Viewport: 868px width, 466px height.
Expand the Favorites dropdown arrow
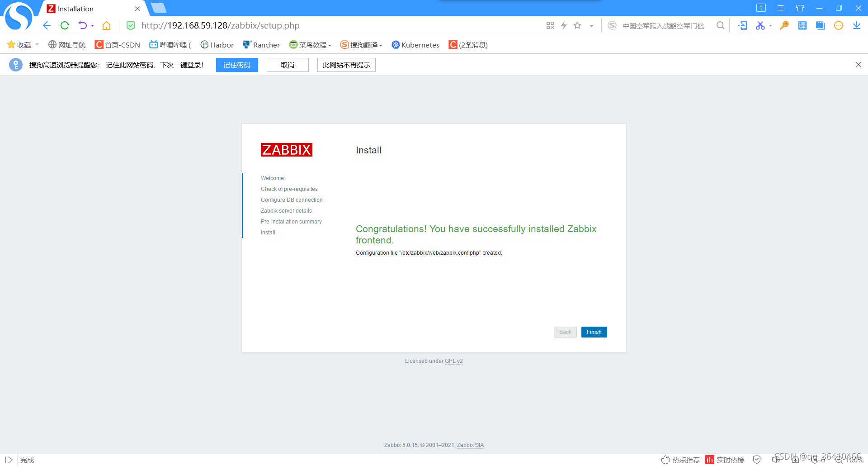pos(37,45)
